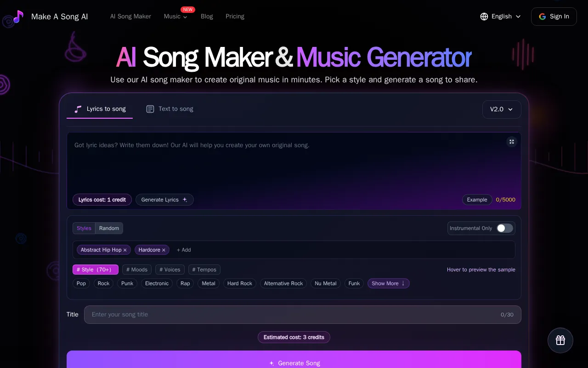Remove the Hardcore style tag

[164, 250]
